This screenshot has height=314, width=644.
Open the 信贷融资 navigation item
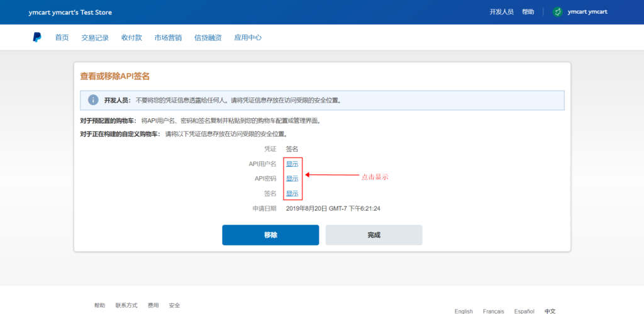click(208, 38)
